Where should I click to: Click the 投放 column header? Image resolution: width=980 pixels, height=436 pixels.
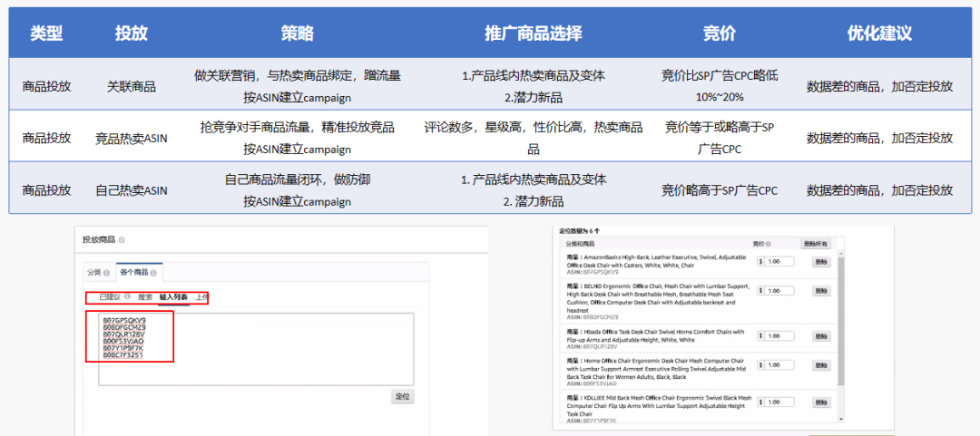pyautogui.click(x=132, y=34)
